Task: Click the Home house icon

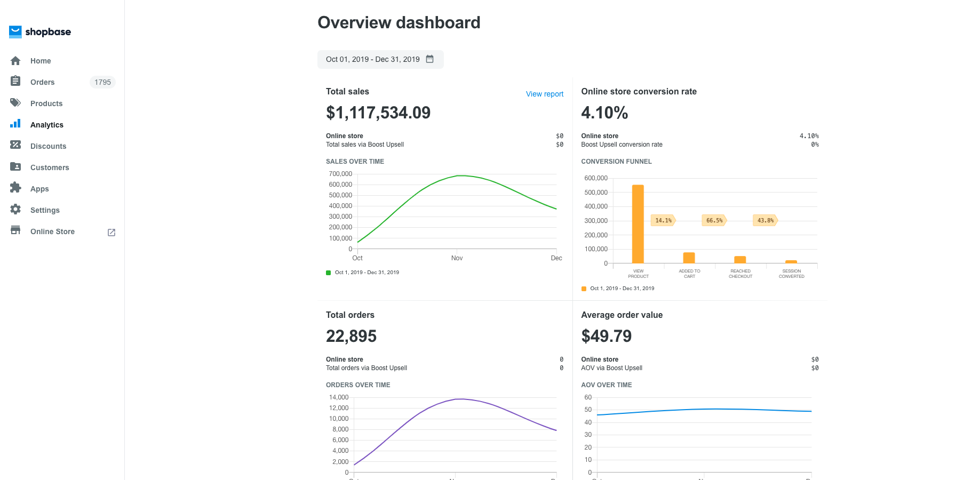Action: 15,61
